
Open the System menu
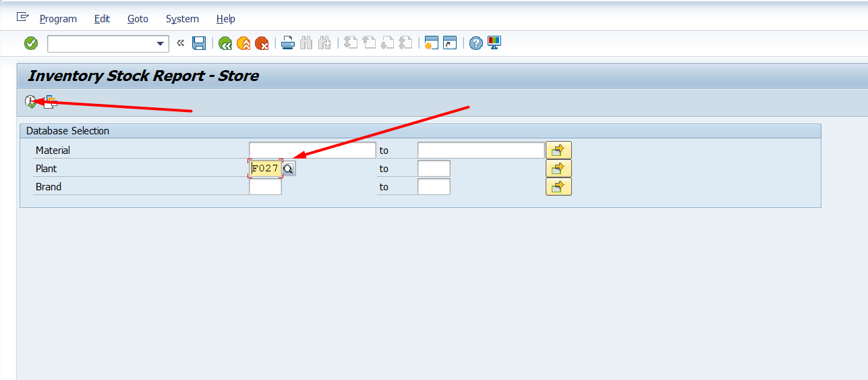182,19
